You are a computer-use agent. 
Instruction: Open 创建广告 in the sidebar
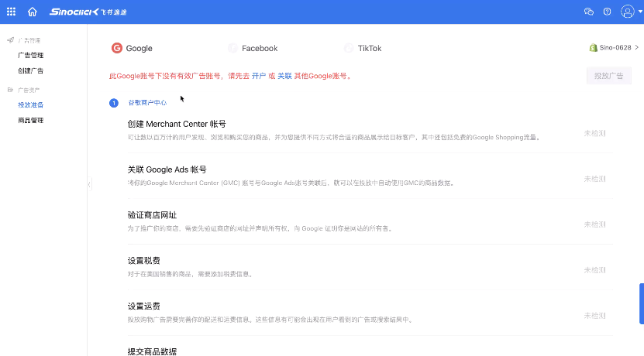click(x=31, y=70)
